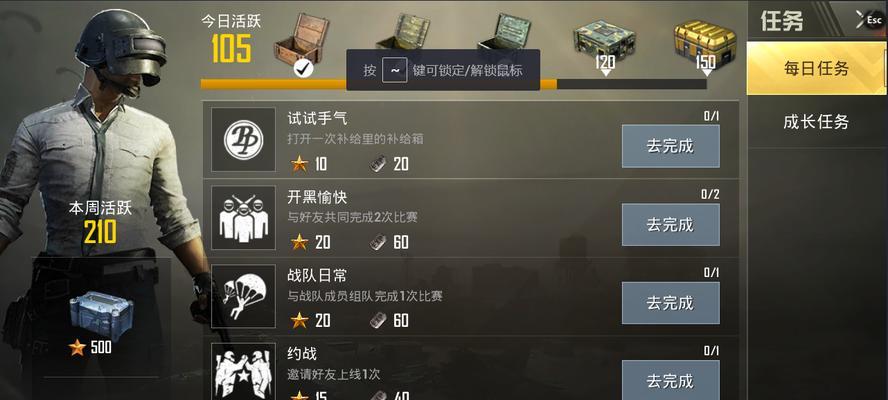Close the missions panel with Esc button

872,19
